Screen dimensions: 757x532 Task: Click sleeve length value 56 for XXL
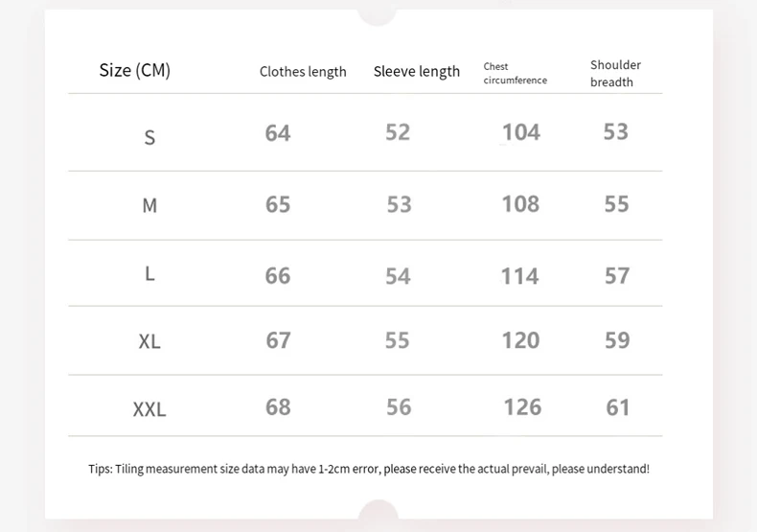coord(399,407)
